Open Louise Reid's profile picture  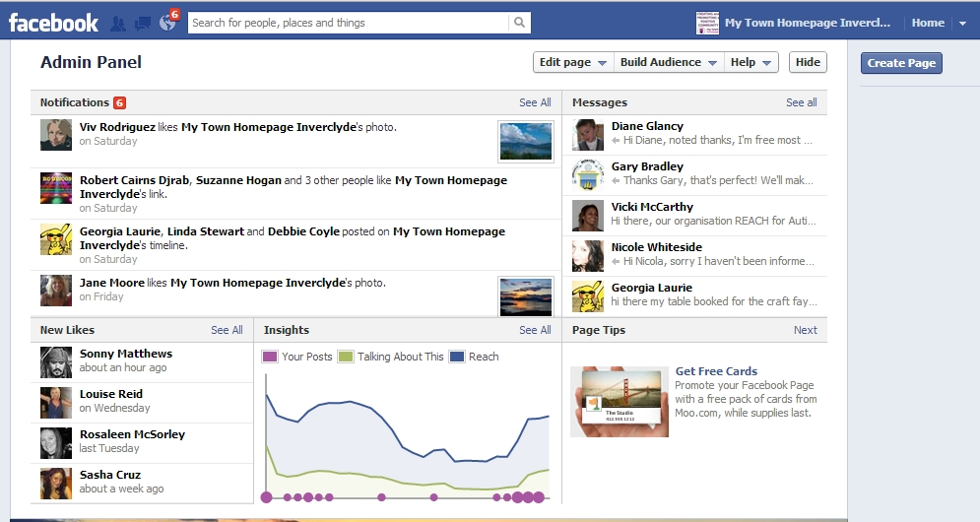pyautogui.click(x=56, y=403)
